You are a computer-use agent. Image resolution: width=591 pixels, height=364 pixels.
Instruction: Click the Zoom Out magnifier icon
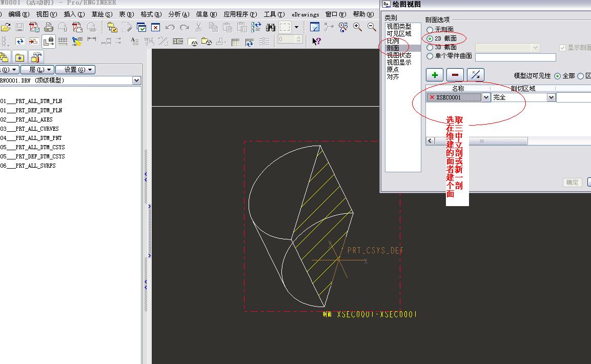pos(372,27)
